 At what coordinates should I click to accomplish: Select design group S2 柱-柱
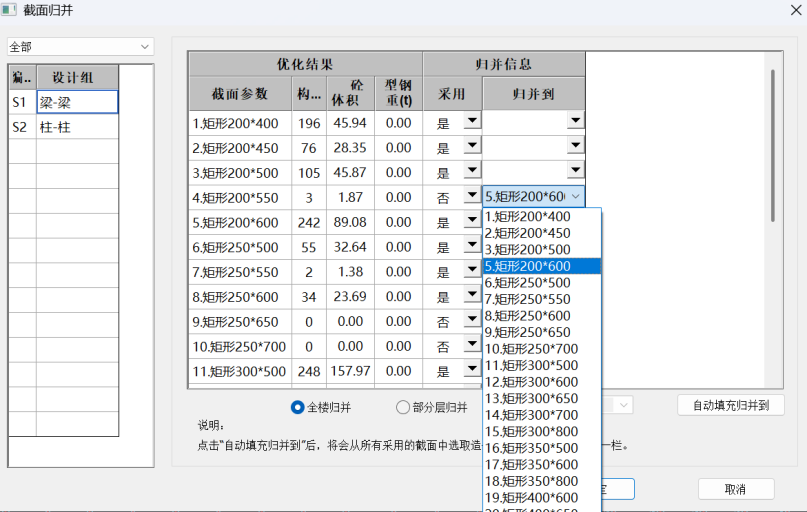[77, 127]
